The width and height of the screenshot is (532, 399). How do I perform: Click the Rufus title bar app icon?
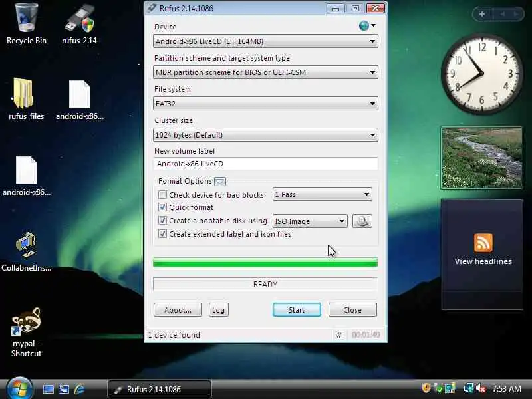[x=152, y=8]
